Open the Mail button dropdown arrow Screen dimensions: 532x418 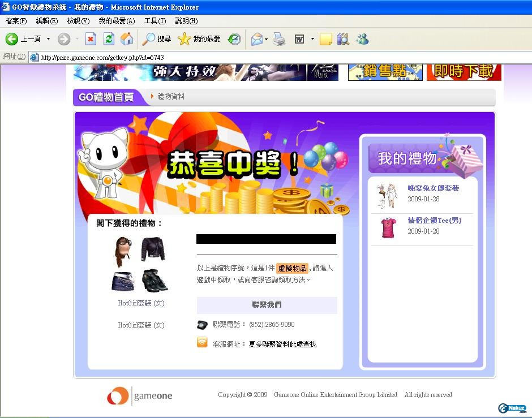tap(267, 39)
